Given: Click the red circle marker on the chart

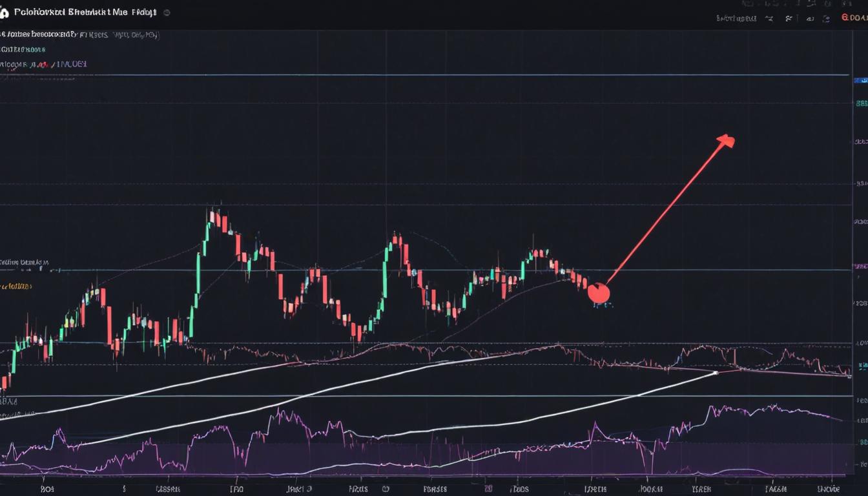Looking at the screenshot, I should (x=599, y=294).
